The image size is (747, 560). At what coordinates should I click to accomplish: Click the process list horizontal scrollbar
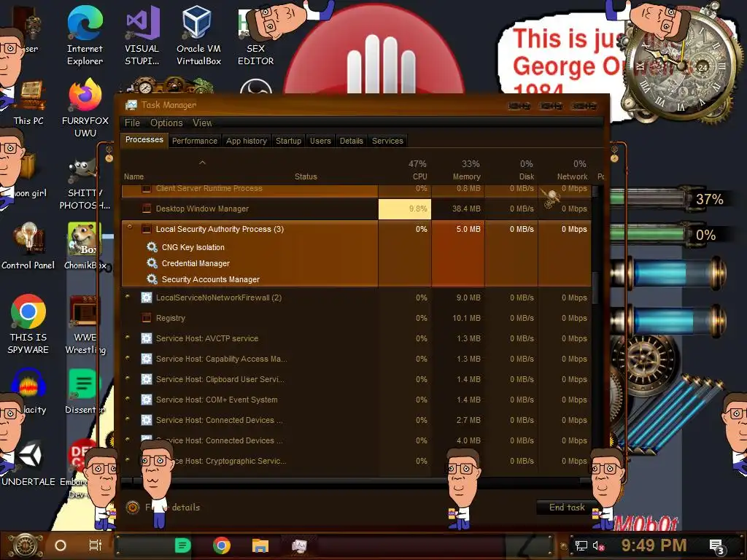355,482
